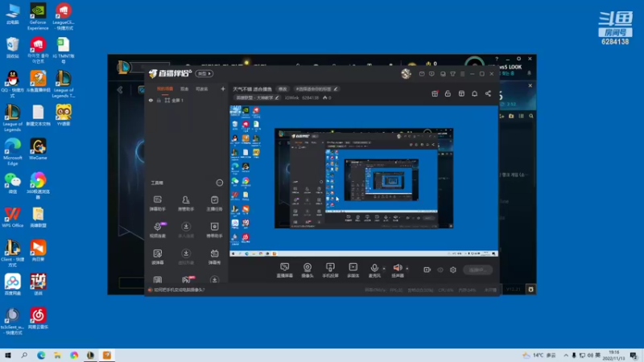Open Microsoft Edge from the taskbar
The height and width of the screenshot is (362, 644).
(41, 355)
